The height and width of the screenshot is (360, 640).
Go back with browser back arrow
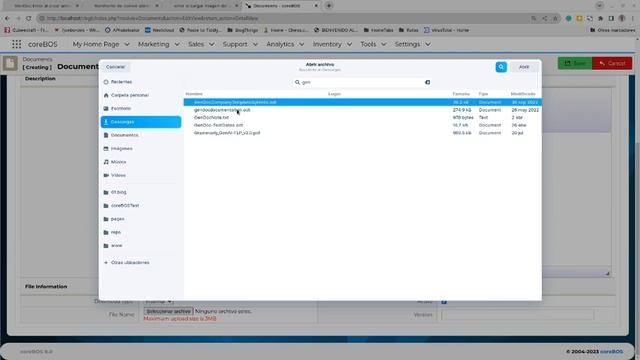pos(7,18)
